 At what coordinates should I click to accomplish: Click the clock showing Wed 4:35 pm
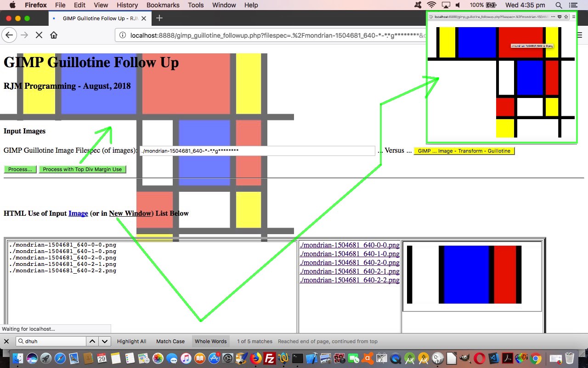pyautogui.click(x=525, y=5)
